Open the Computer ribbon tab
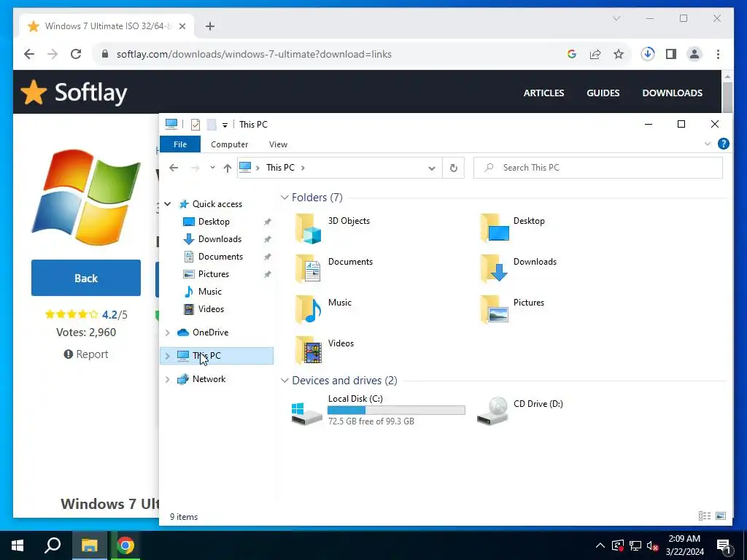The height and width of the screenshot is (560, 747). [x=230, y=144]
